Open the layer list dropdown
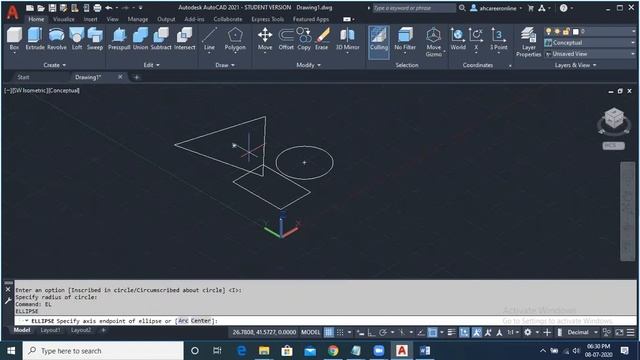The height and width of the screenshot is (360, 640). pyautogui.click(x=633, y=31)
